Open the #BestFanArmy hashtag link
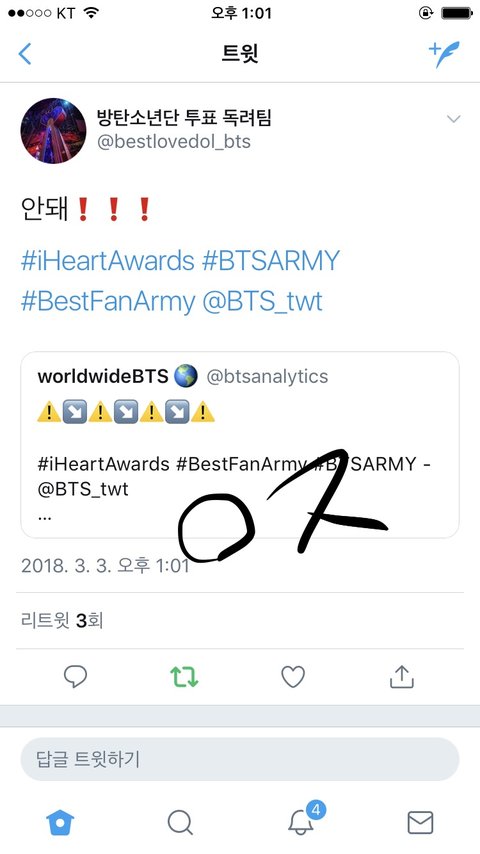 (108, 301)
